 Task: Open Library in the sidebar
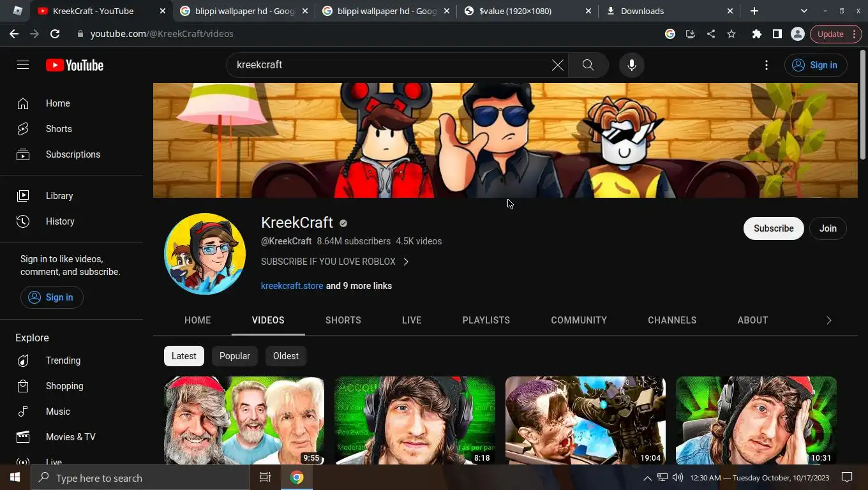pos(71,196)
